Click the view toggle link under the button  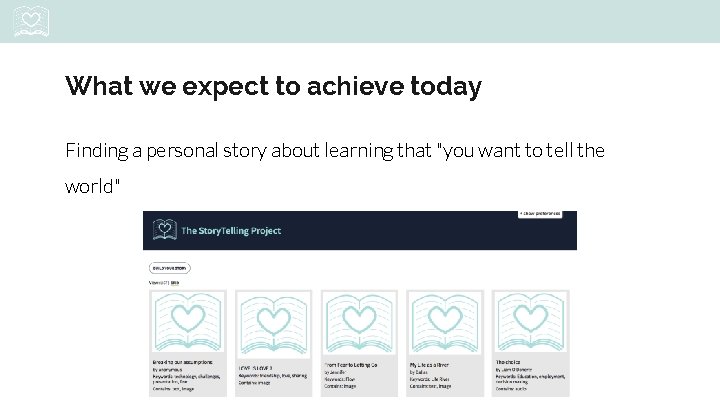174,283
